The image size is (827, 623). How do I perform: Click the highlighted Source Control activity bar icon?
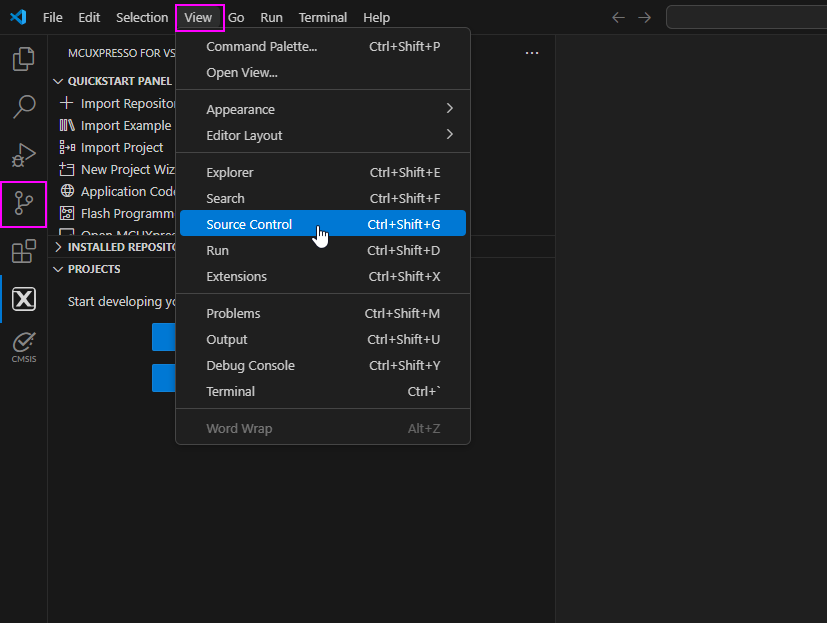point(23,203)
